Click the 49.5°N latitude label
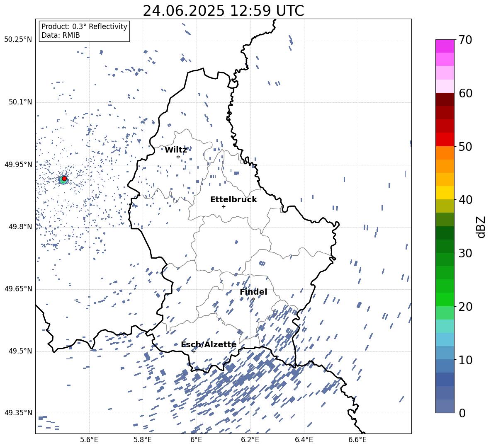Image resolution: width=491 pixels, height=448 pixels. point(20,351)
